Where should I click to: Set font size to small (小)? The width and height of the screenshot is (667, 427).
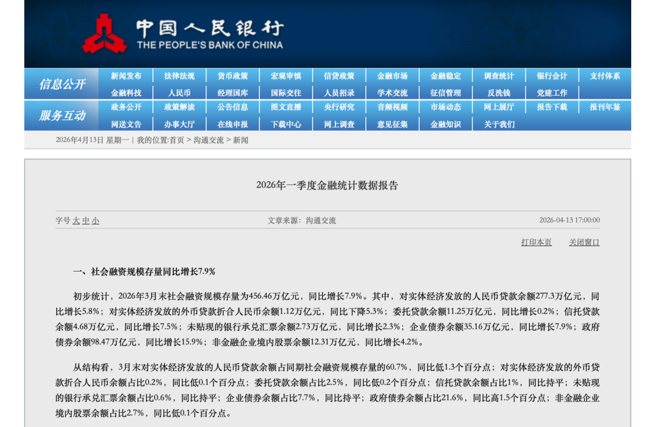click(x=95, y=220)
